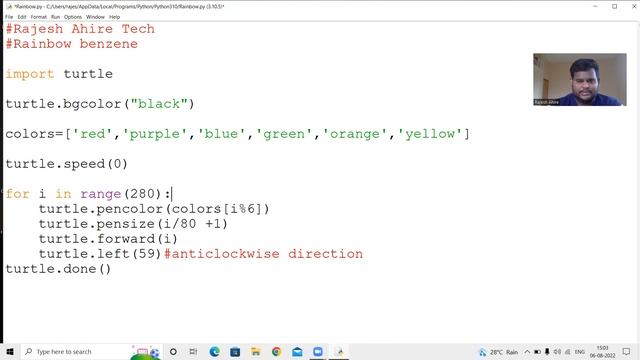Close the Rainbow.py editor window
Viewport: 640px width, 360px height.
(x=634, y=7)
